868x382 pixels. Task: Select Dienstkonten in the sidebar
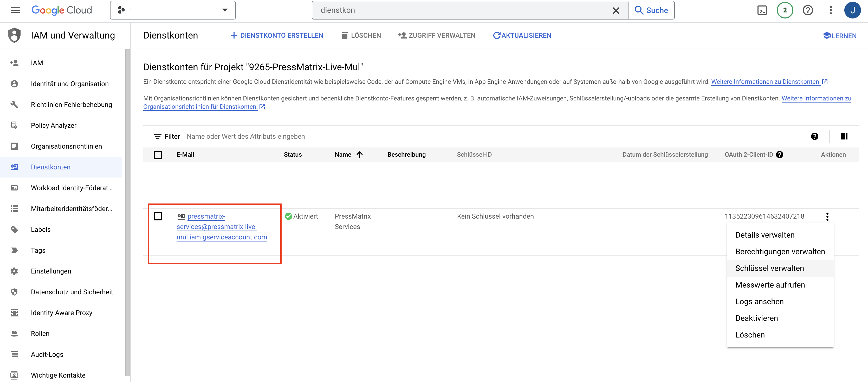[x=61, y=167]
